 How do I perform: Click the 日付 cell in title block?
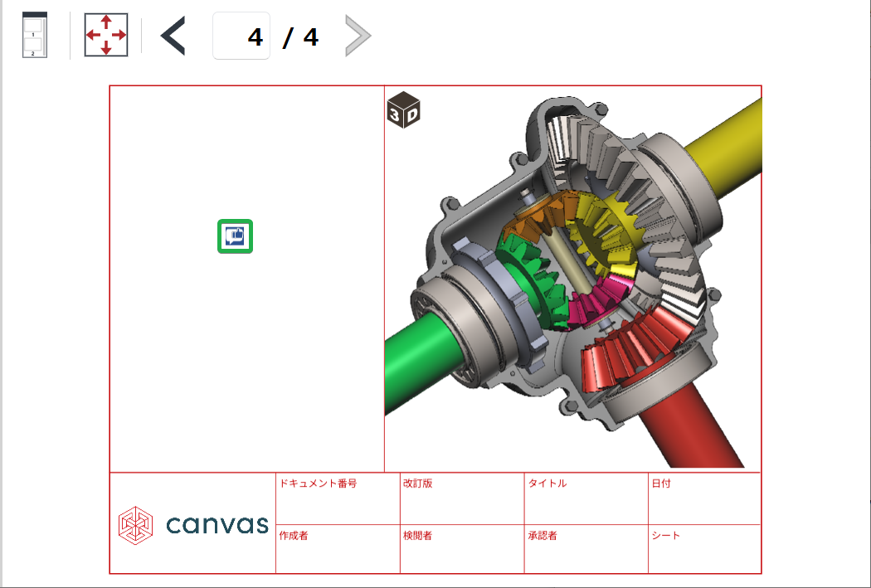704,498
